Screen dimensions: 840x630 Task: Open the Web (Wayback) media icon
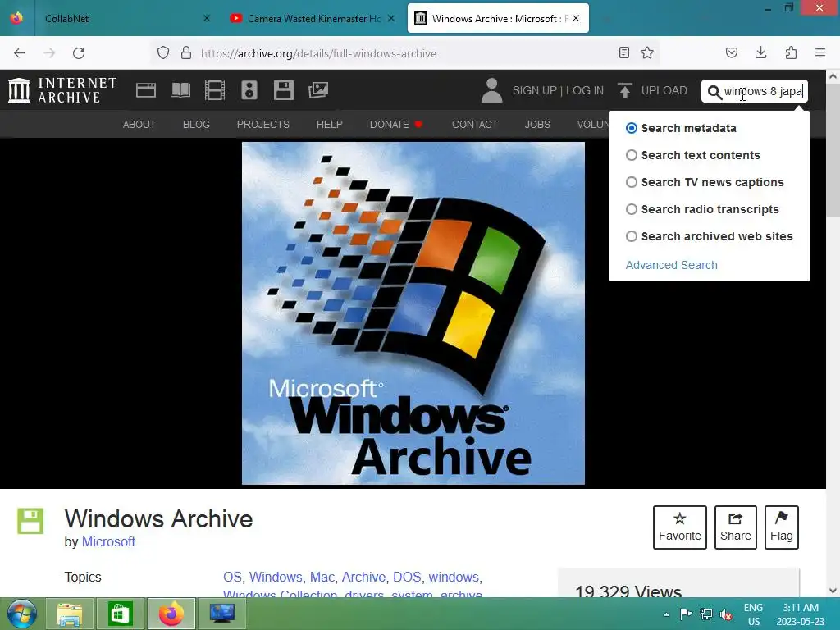pos(146,90)
